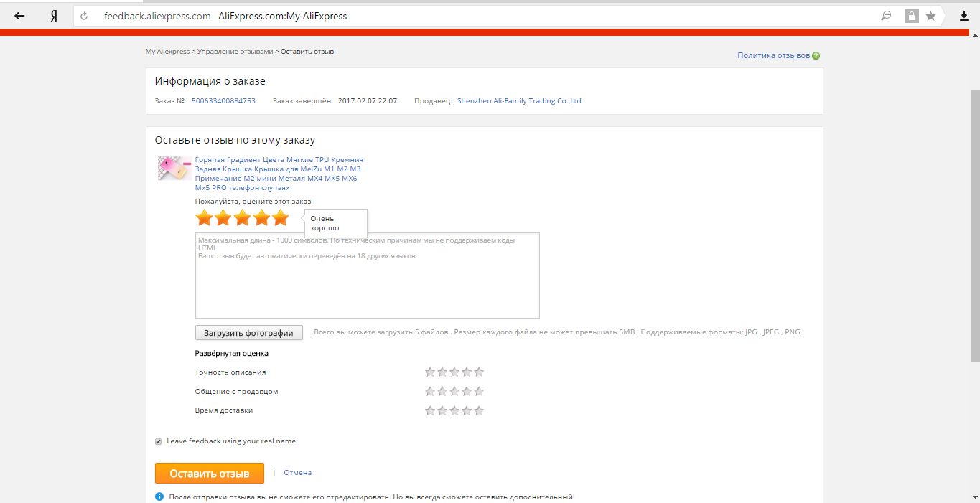Set order rating to one star

coord(204,217)
